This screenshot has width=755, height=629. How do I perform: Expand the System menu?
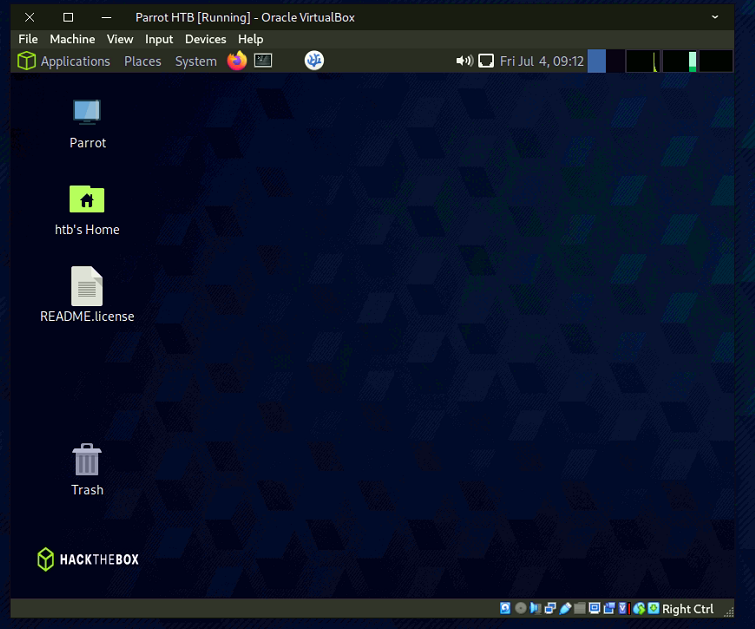195,61
